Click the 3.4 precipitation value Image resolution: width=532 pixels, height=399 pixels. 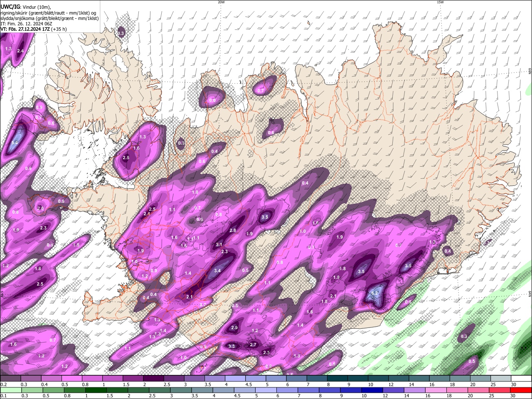(217, 271)
